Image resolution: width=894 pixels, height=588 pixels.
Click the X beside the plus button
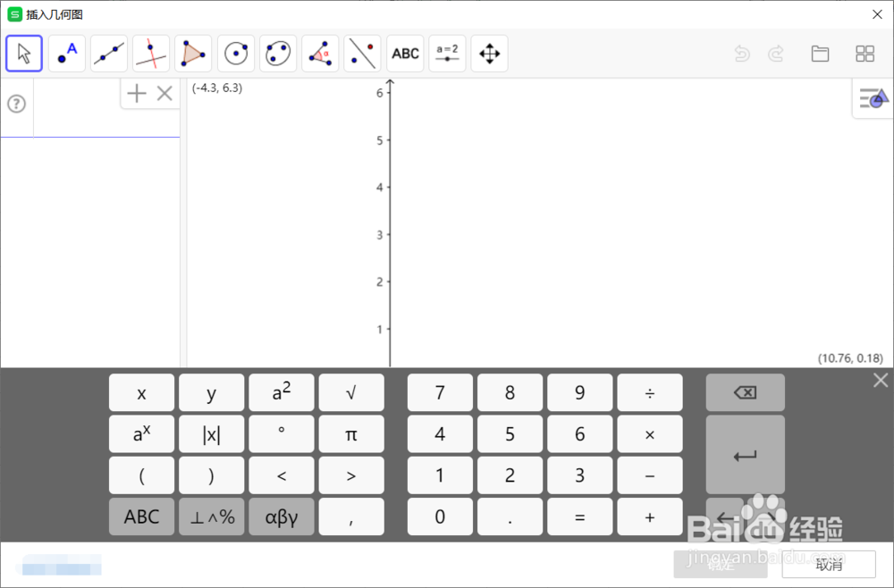point(164,93)
